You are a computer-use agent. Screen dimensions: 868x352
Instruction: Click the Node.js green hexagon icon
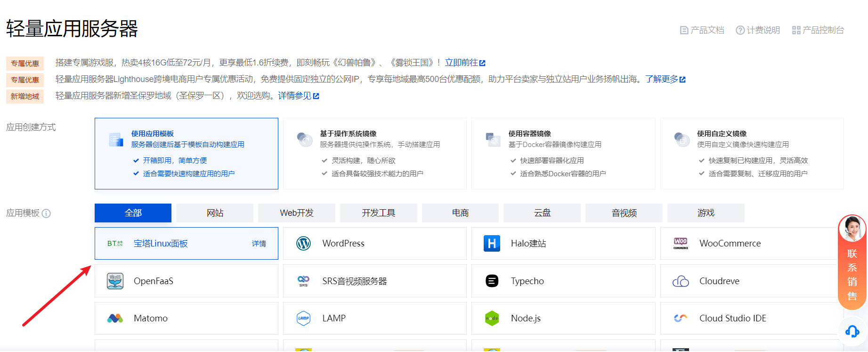(x=492, y=318)
